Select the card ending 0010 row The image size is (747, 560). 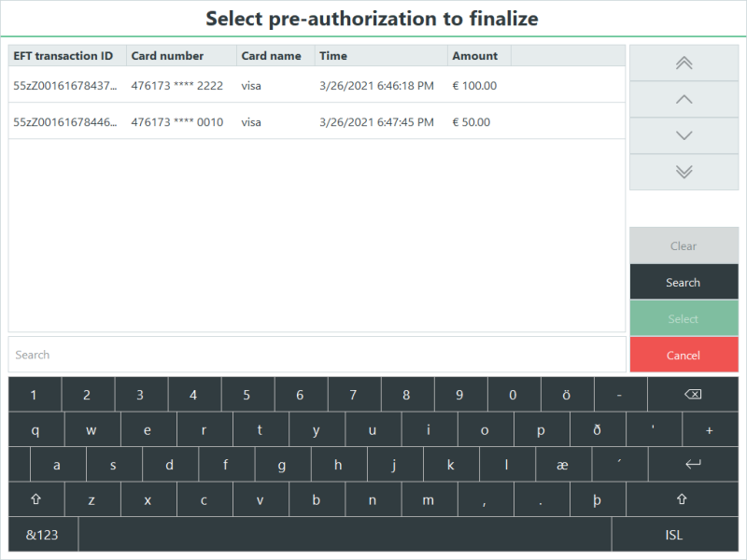317,122
